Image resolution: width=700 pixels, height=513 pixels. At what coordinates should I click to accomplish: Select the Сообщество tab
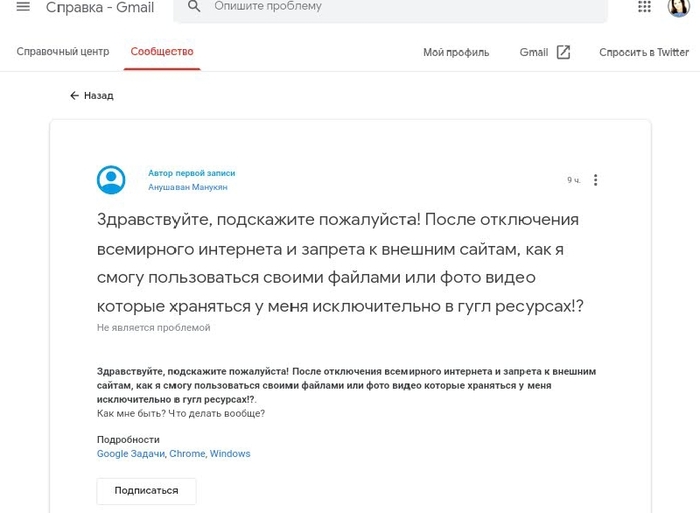pos(162,52)
